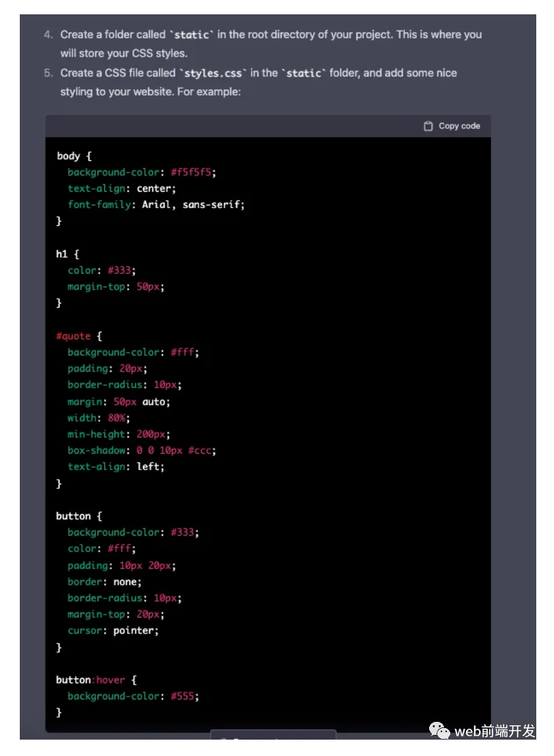This screenshot has width=554, height=756.
Task: Click 'border: none;' line
Action: (104, 582)
